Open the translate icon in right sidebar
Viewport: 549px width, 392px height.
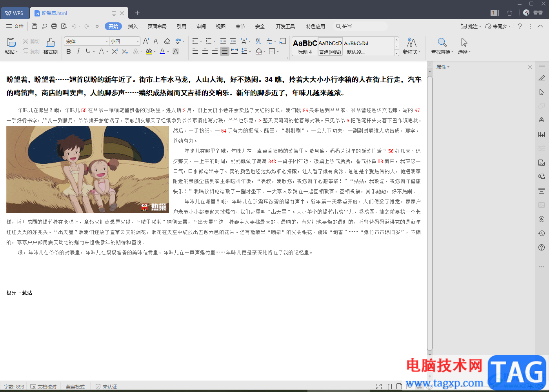542,177
